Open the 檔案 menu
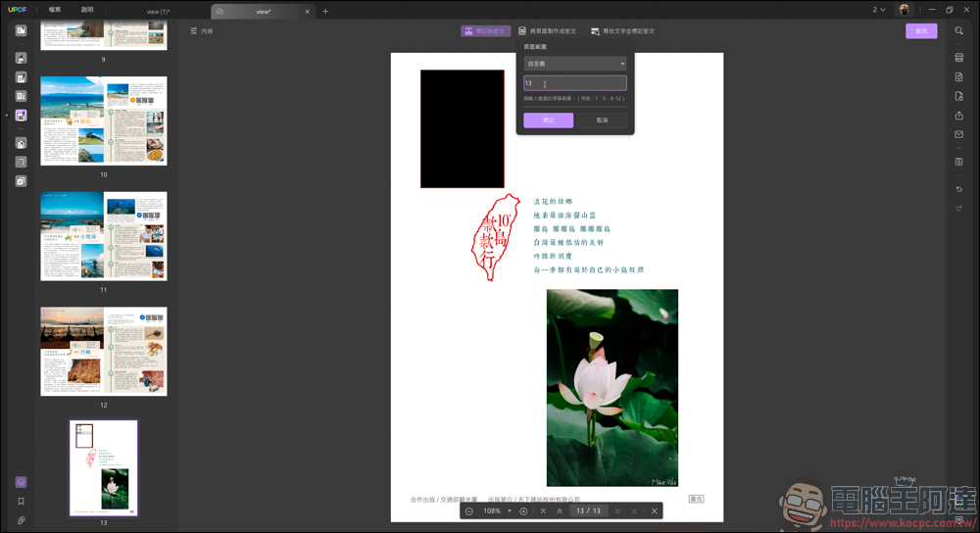The image size is (980, 533). click(55, 10)
